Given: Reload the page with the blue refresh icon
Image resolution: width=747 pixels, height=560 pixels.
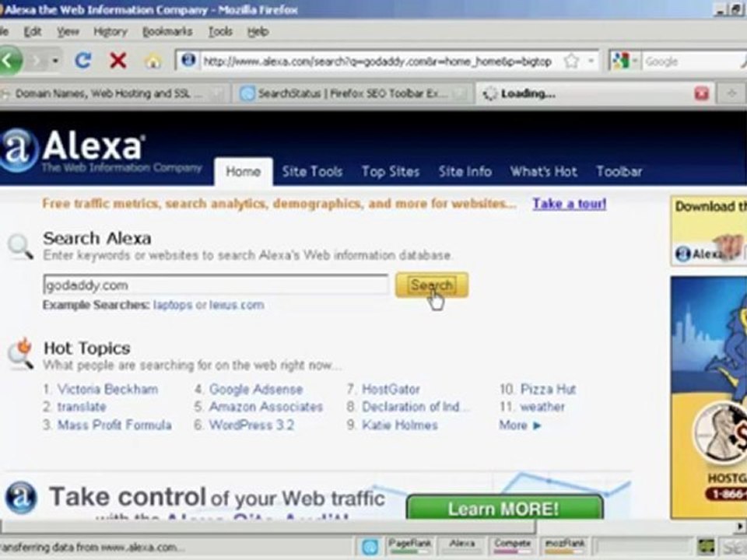Looking at the screenshot, I should pos(83,61).
